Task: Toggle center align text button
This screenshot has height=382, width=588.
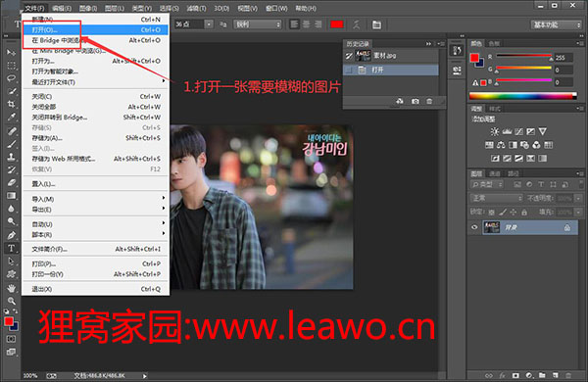Action: click(x=307, y=24)
